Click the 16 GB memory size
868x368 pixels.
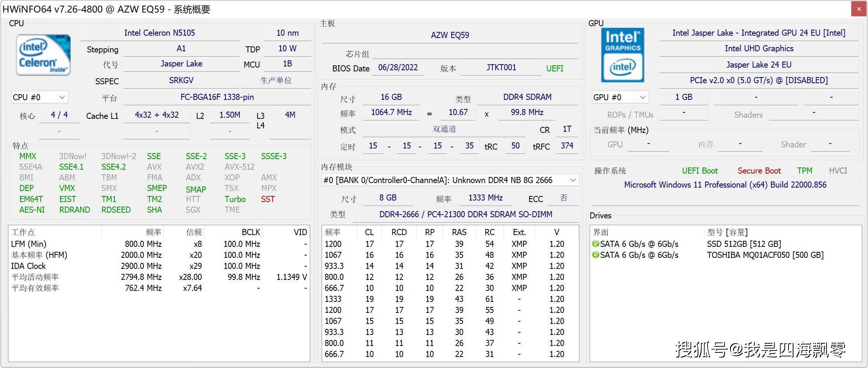[x=391, y=97]
